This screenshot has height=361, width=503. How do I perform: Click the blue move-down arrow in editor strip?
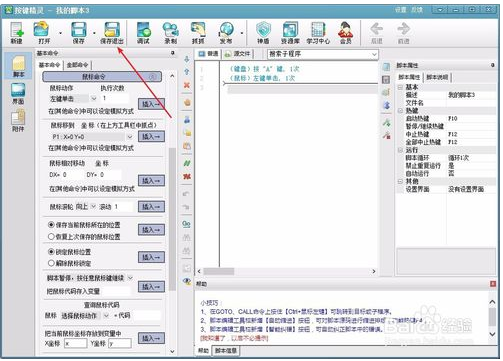coord(187,59)
